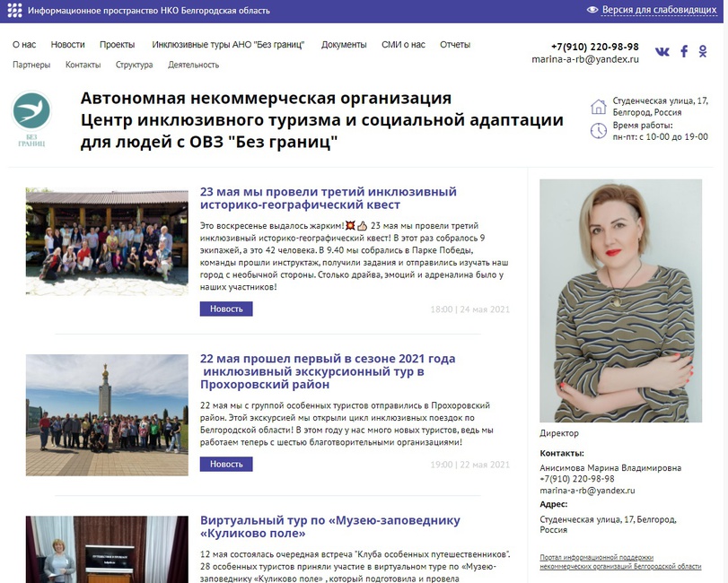
Task: Click the sidebar email marina-a-rb@yandex.ru
Action: [587, 491]
